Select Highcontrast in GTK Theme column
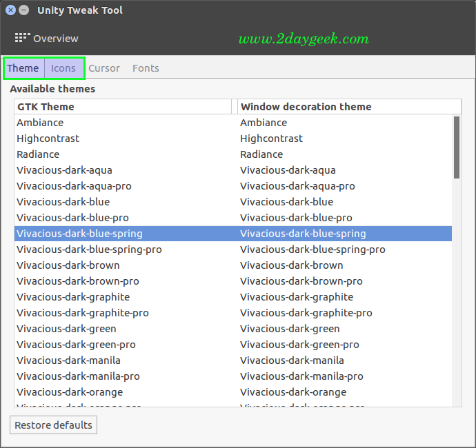This screenshot has width=476, height=448. pyautogui.click(x=48, y=139)
